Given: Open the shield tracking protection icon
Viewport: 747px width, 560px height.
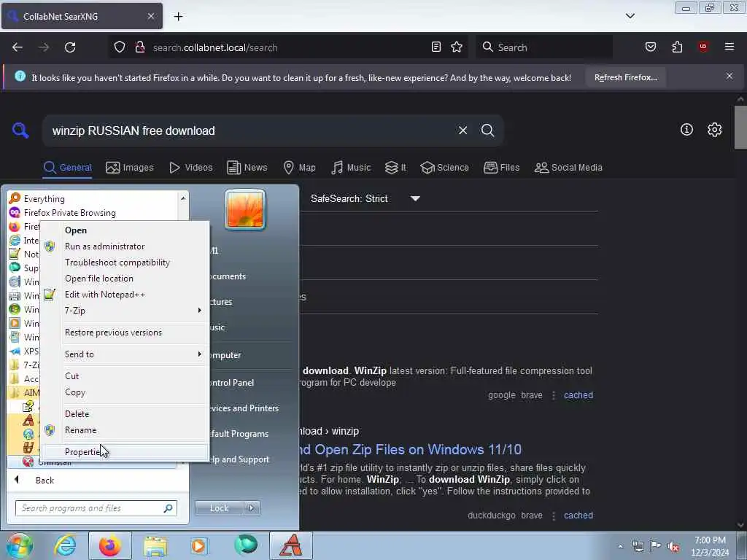Looking at the screenshot, I should point(120,47).
